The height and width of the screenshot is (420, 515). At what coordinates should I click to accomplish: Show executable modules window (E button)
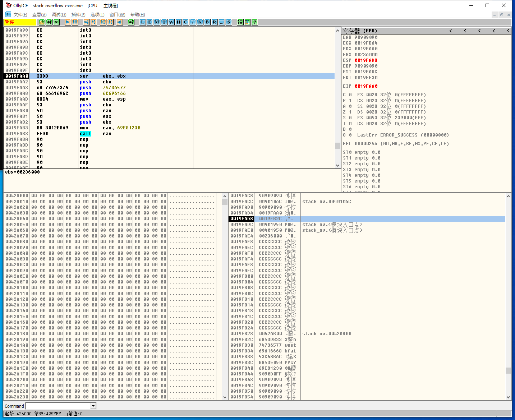coord(150,22)
